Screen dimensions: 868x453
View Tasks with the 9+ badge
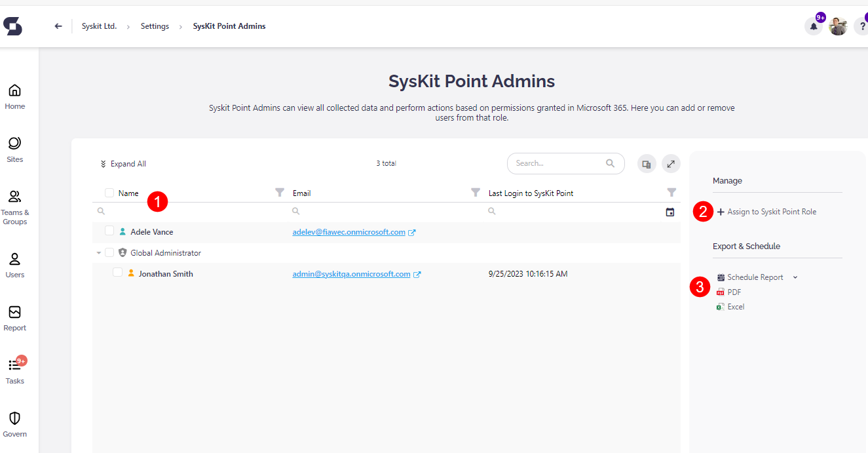14,370
